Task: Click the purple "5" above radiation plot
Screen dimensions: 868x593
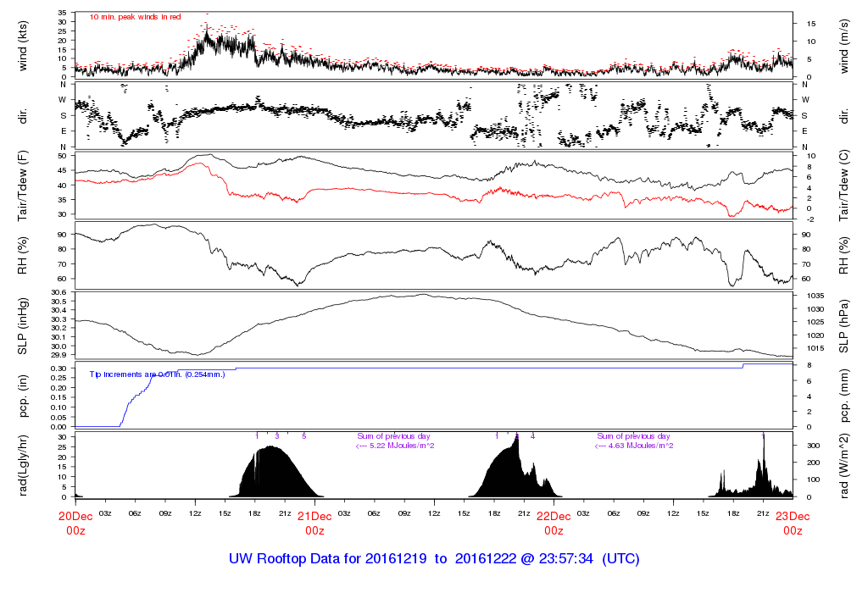Action: coord(304,436)
